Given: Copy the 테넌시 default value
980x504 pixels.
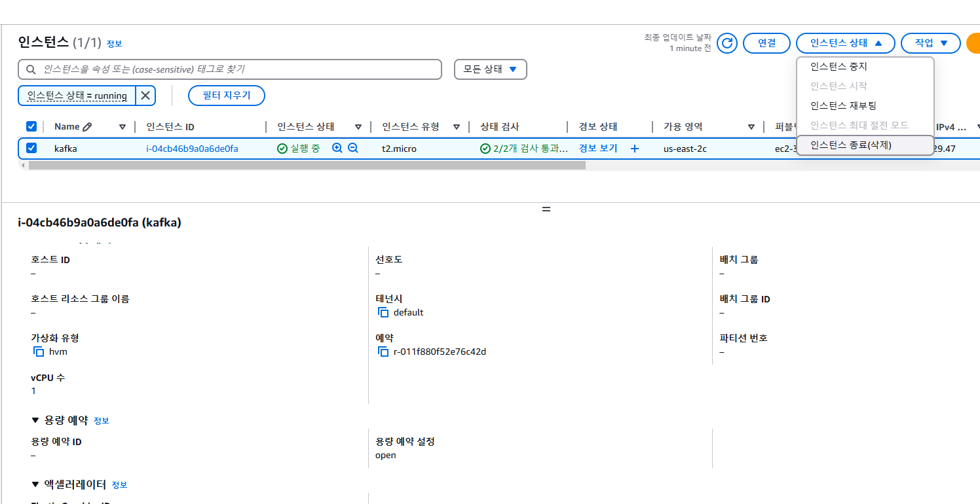Looking at the screenshot, I should point(383,313).
